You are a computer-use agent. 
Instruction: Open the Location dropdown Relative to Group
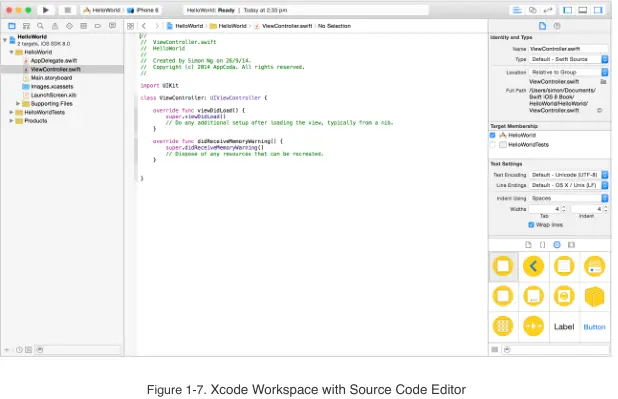[x=568, y=72]
